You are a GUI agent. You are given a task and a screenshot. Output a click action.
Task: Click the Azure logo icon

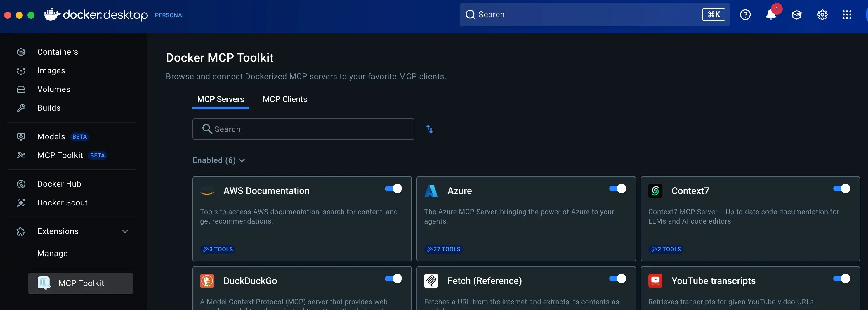point(431,191)
